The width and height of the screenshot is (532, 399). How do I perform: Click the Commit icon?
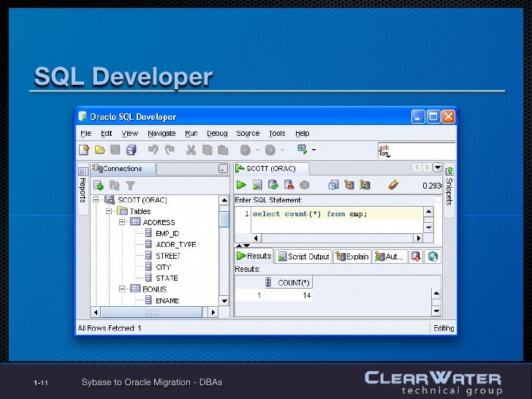[x=273, y=185]
